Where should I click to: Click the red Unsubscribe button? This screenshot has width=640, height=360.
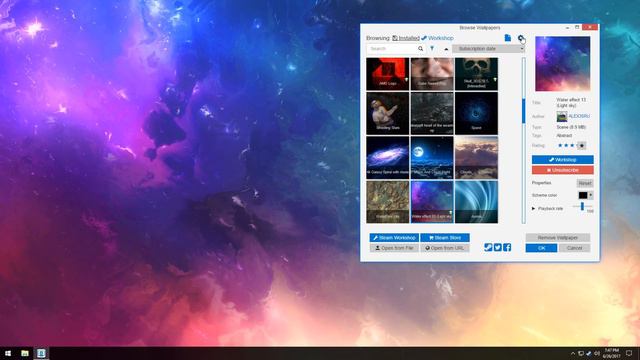click(562, 170)
